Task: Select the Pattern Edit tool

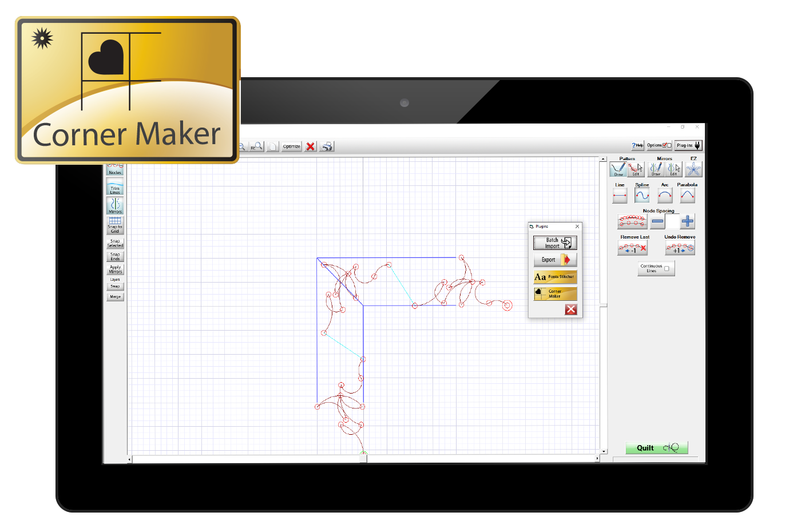Action: (x=636, y=169)
